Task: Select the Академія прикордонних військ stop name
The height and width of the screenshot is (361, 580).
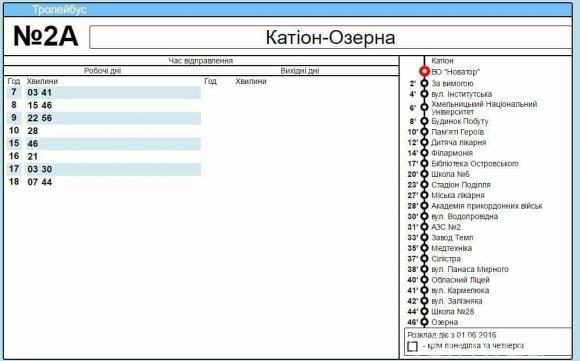Action: click(486, 206)
